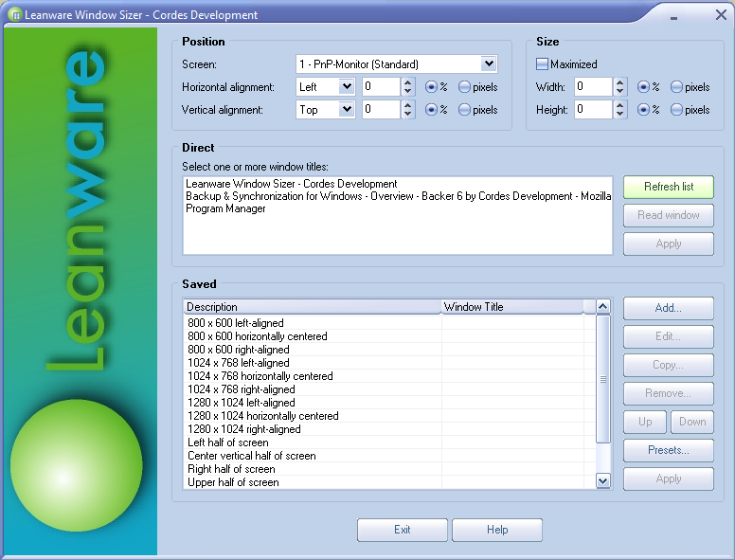The height and width of the screenshot is (560, 735).
Task: Open the Screen monitor dropdown
Action: [489, 63]
